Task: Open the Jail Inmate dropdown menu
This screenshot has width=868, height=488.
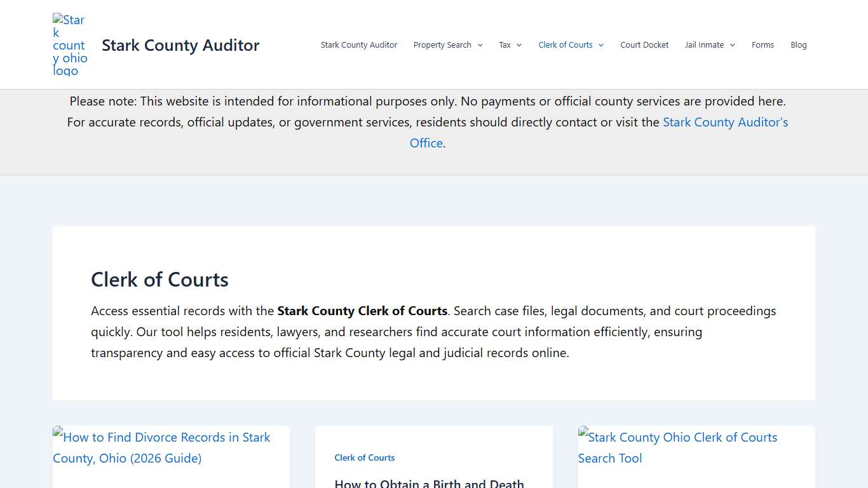Action: [709, 44]
